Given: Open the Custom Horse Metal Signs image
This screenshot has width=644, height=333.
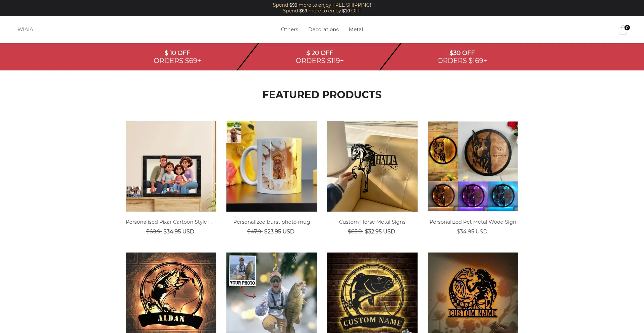Looking at the screenshot, I should click(372, 166).
